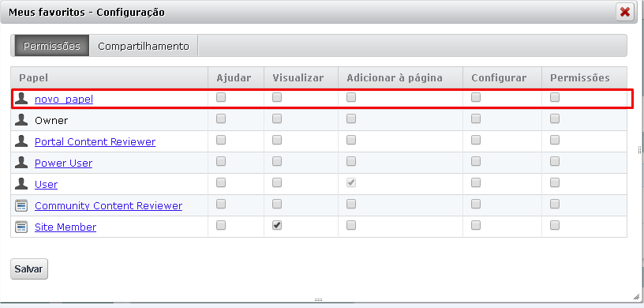
Task: Enable Permissões for Community Content Reviewer
Action: pyautogui.click(x=555, y=204)
